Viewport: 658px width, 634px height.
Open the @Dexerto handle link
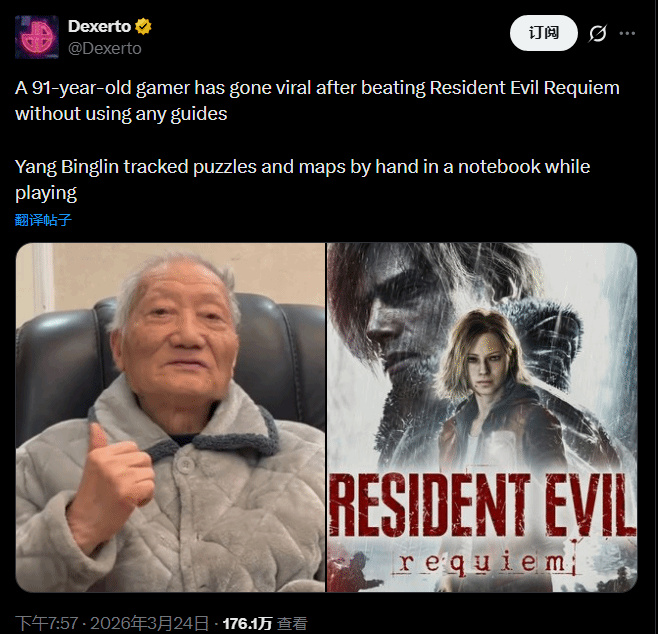point(105,49)
